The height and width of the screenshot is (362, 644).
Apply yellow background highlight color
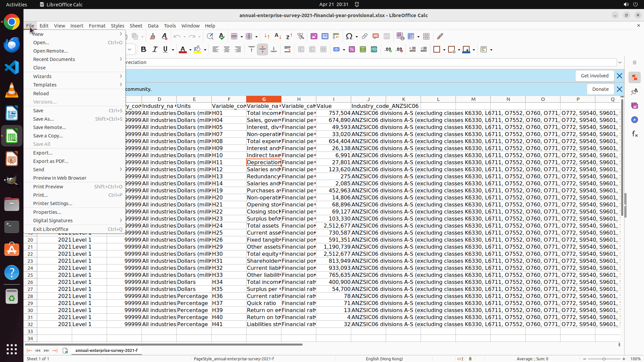click(x=198, y=50)
